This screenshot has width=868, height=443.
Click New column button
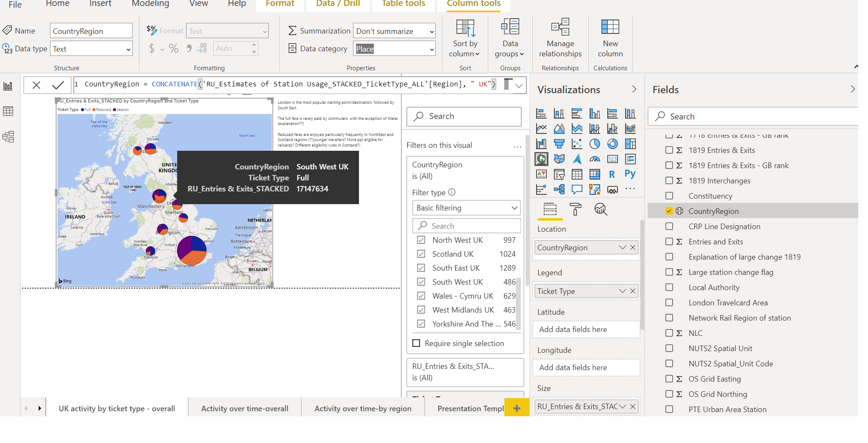[610, 38]
